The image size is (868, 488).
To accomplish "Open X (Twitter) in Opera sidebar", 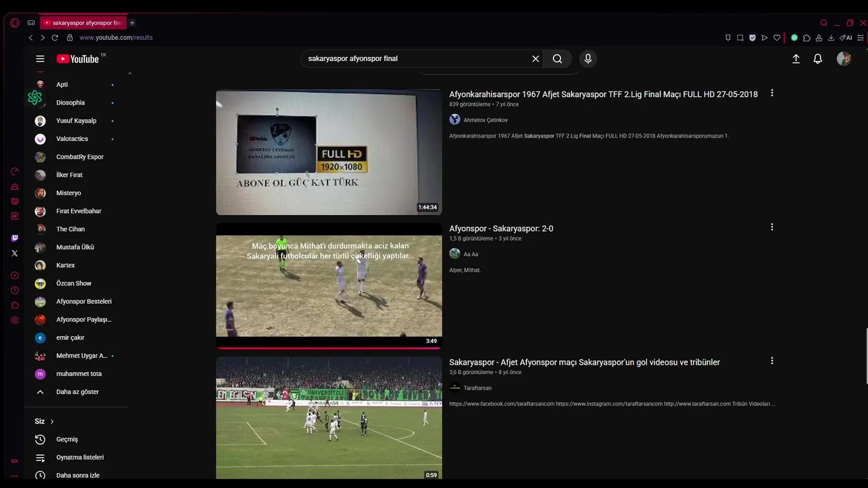I will tap(15, 253).
